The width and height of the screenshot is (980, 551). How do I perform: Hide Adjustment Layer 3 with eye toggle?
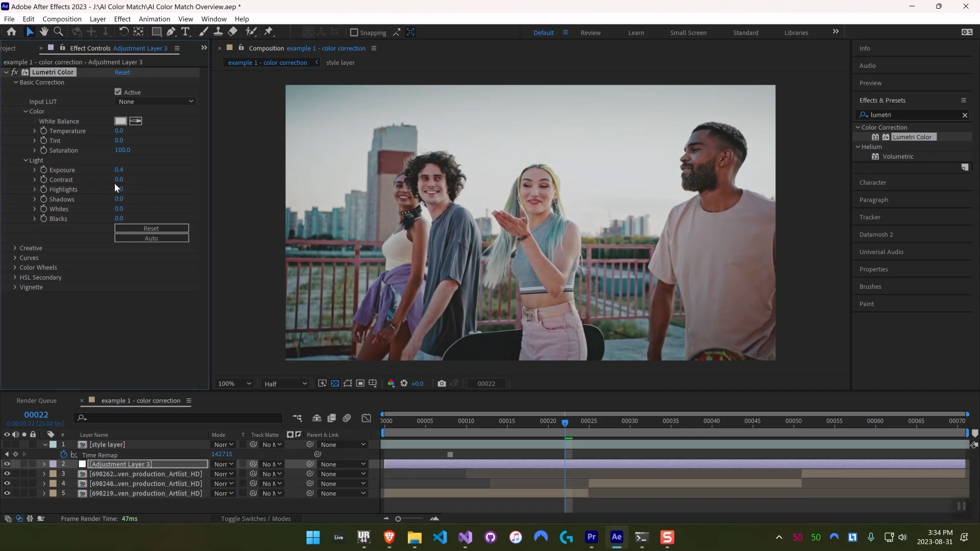7,464
